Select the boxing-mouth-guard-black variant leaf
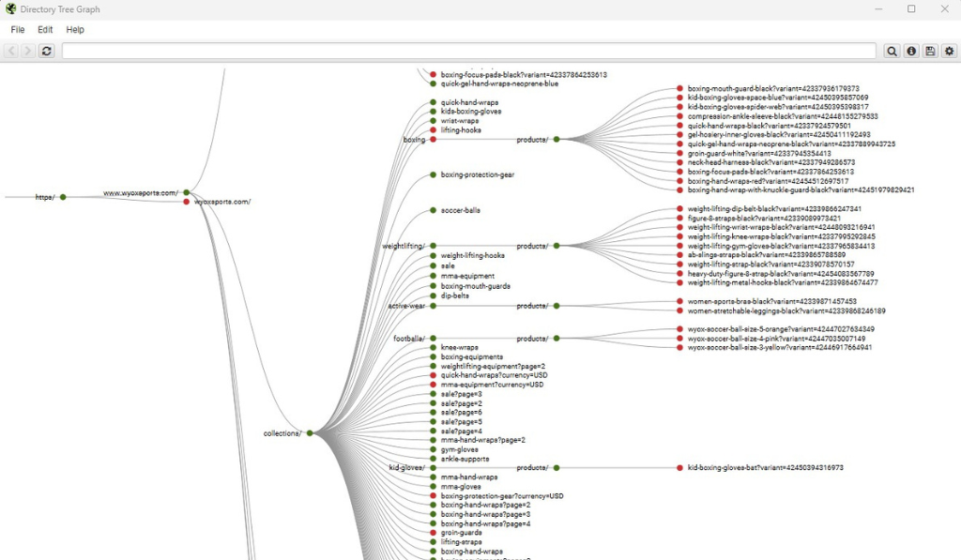Screen dimensions: 961x560 pos(679,88)
